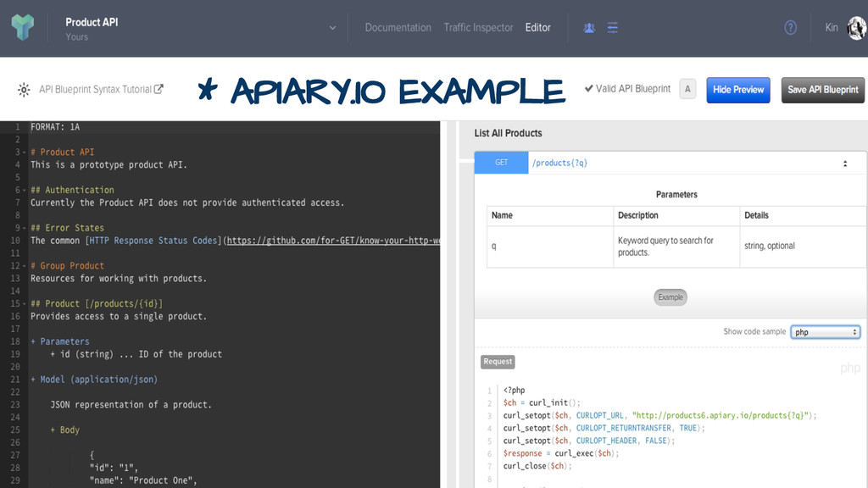Image resolution: width=868 pixels, height=488 pixels.
Task: Click the '"name": "Product One",' line
Action: [143, 480]
